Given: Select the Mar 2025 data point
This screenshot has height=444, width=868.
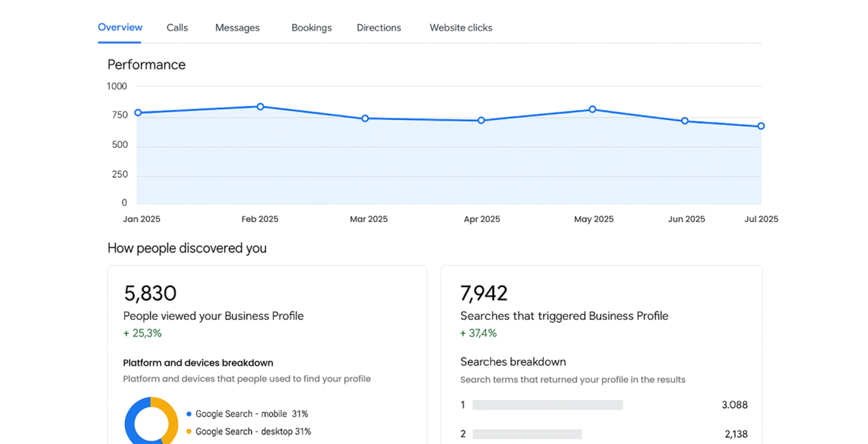Looking at the screenshot, I should 365,118.
